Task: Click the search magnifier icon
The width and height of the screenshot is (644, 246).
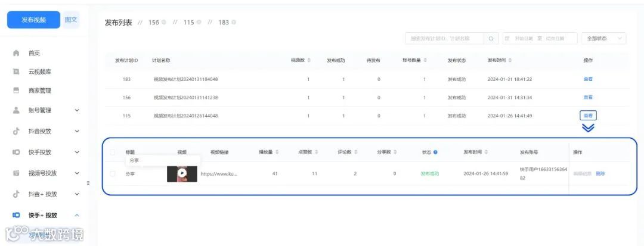Action: (x=491, y=39)
